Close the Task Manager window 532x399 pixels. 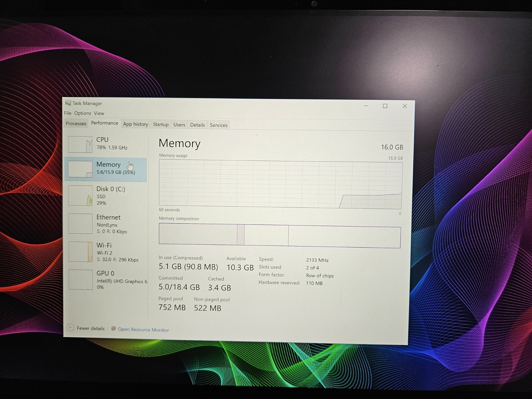pyautogui.click(x=405, y=106)
